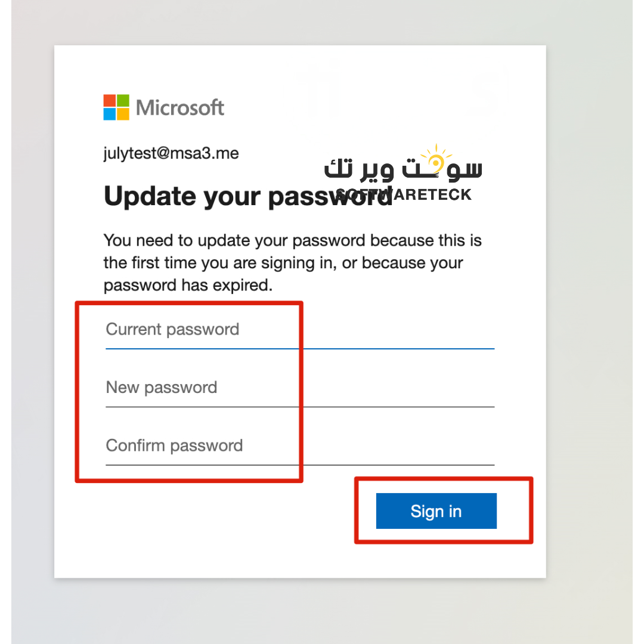Click the yellow square of Microsoft logo
Image resolution: width=644 pixels, height=644 pixels.
click(x=123, y=114)
